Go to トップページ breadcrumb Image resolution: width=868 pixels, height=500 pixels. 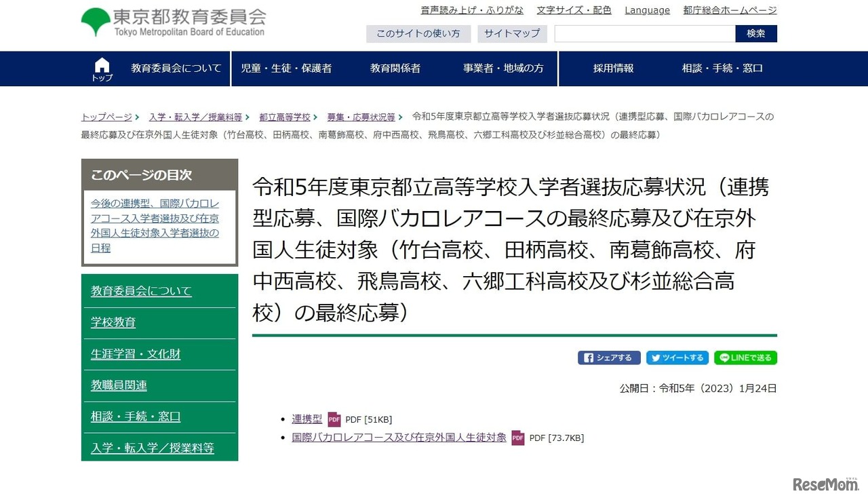click(106, 117)
